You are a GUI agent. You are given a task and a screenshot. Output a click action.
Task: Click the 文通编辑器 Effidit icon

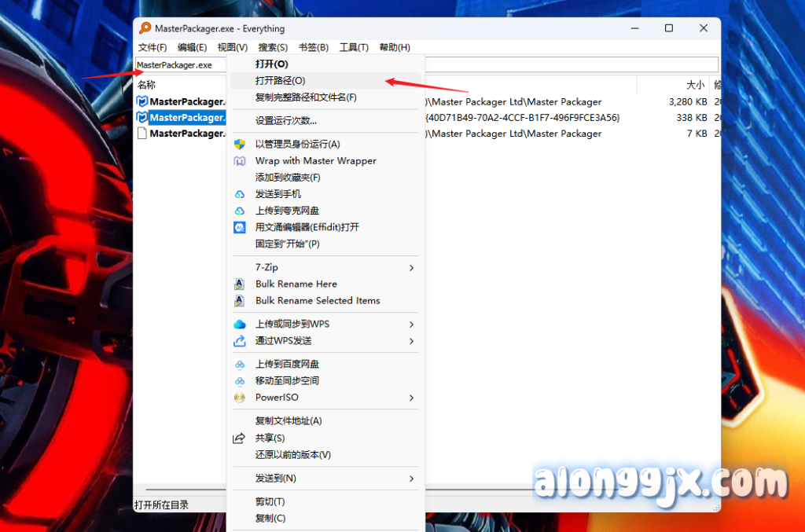[240, 227]
